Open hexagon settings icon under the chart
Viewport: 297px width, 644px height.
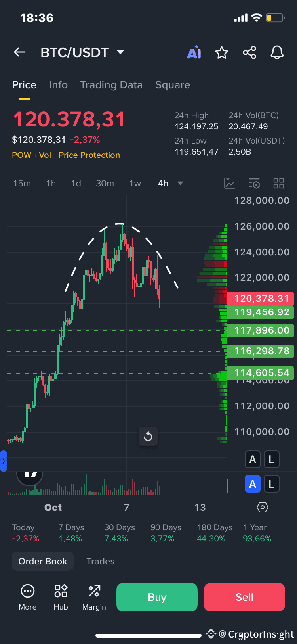point(263,507)
